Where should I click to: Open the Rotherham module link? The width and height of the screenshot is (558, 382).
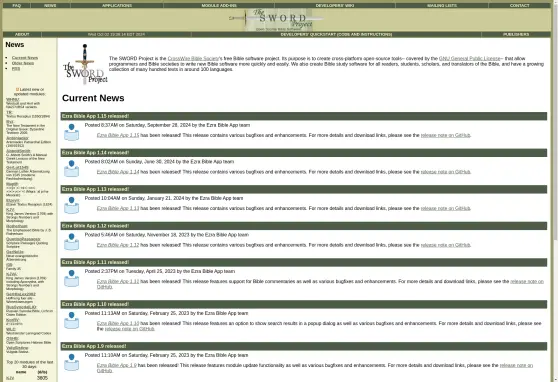tap(17, 226)
